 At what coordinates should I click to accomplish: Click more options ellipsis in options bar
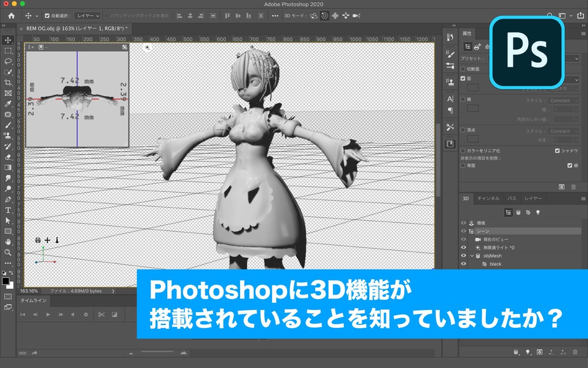point(275,16)
